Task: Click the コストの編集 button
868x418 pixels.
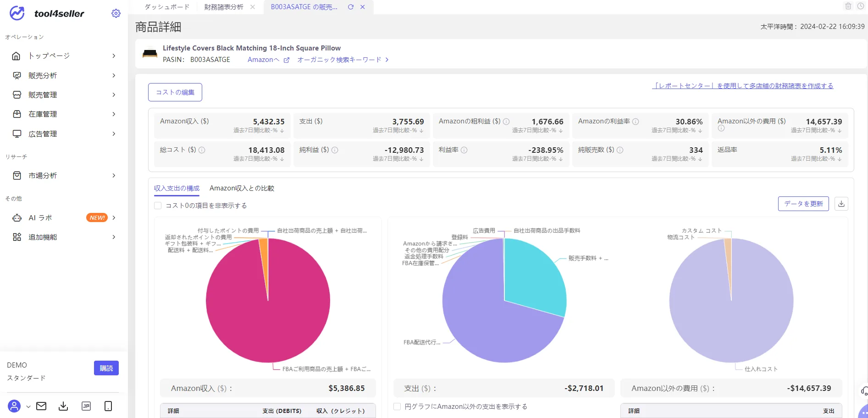Action: point(175,92)
